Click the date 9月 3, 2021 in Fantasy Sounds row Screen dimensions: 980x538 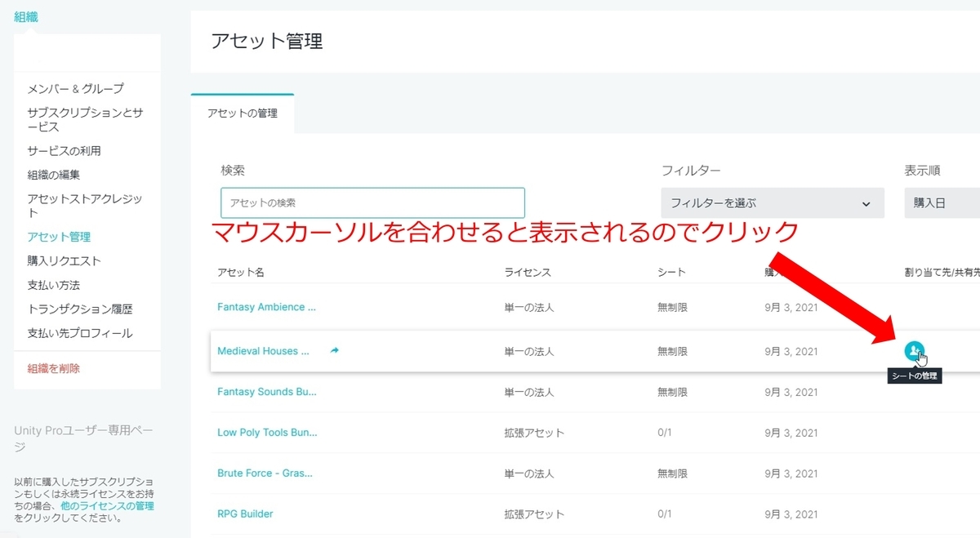tap(791, 392)
